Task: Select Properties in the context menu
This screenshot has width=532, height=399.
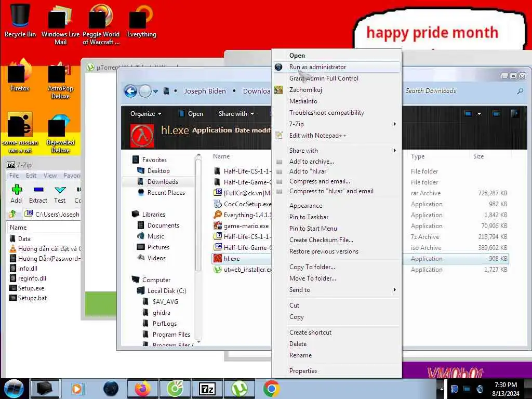Action: pyautogui.click(x=337, y=371)
